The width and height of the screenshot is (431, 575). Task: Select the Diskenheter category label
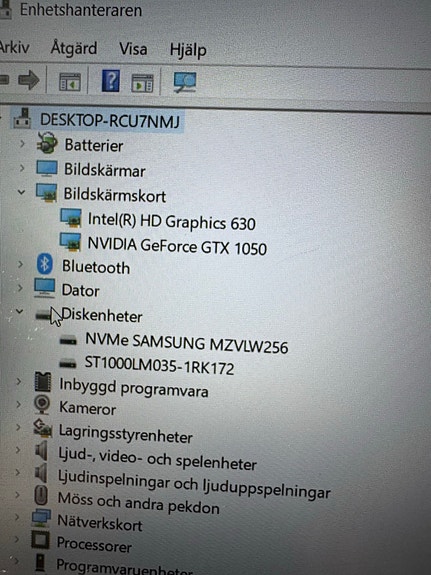point(102,315)
